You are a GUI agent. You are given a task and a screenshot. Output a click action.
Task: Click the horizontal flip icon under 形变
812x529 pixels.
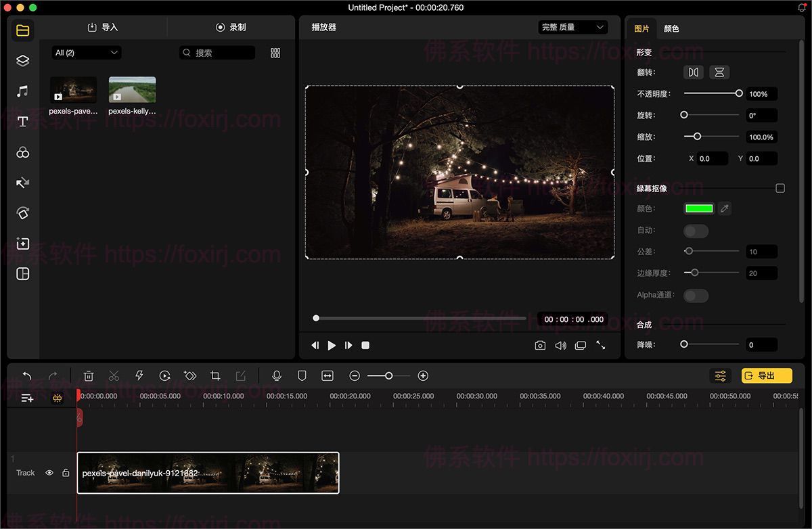pyautogui.click(x=693, y=72)
